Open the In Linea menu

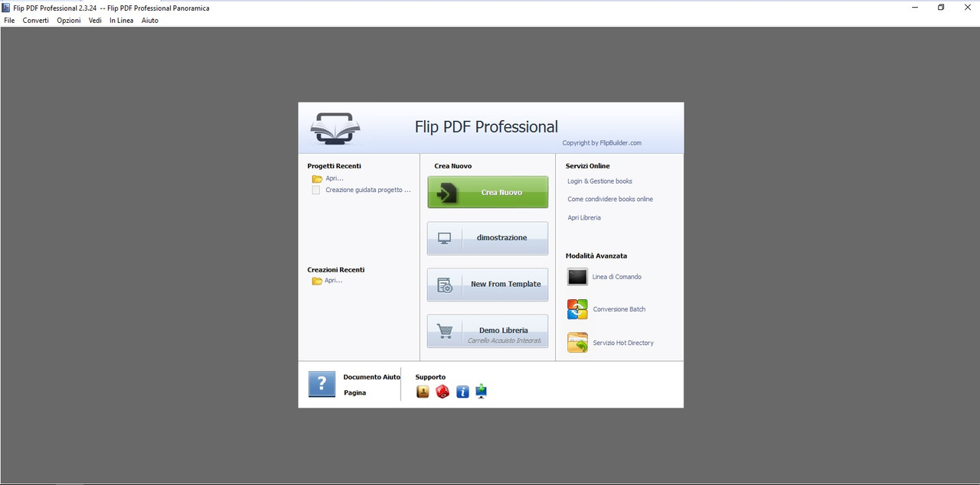121,21
